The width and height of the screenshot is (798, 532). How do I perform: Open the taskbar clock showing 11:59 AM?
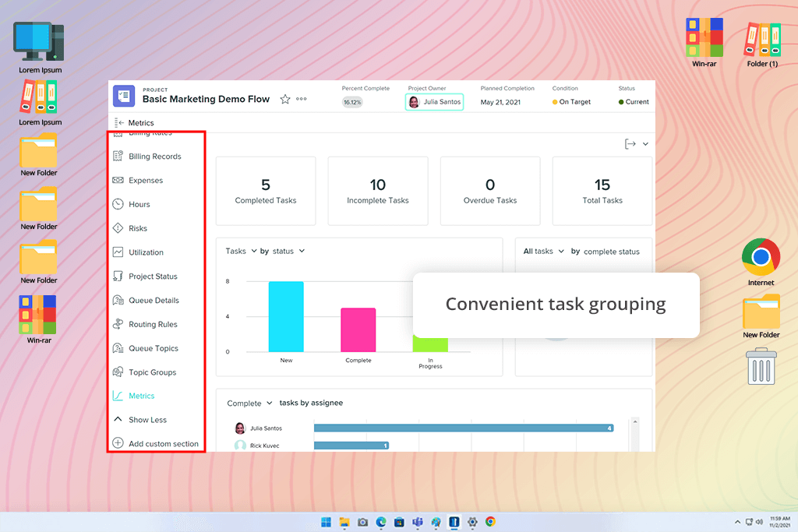(779, 522)
